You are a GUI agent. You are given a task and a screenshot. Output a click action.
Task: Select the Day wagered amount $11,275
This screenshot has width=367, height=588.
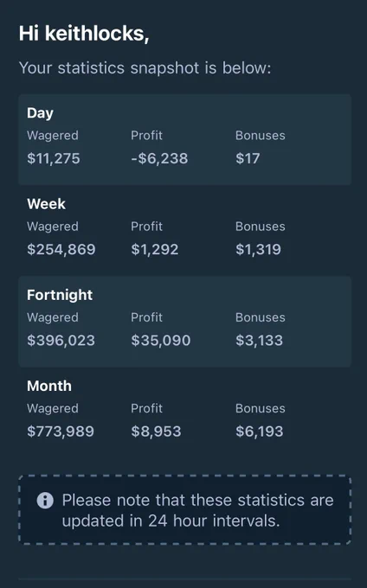[54, 158]
